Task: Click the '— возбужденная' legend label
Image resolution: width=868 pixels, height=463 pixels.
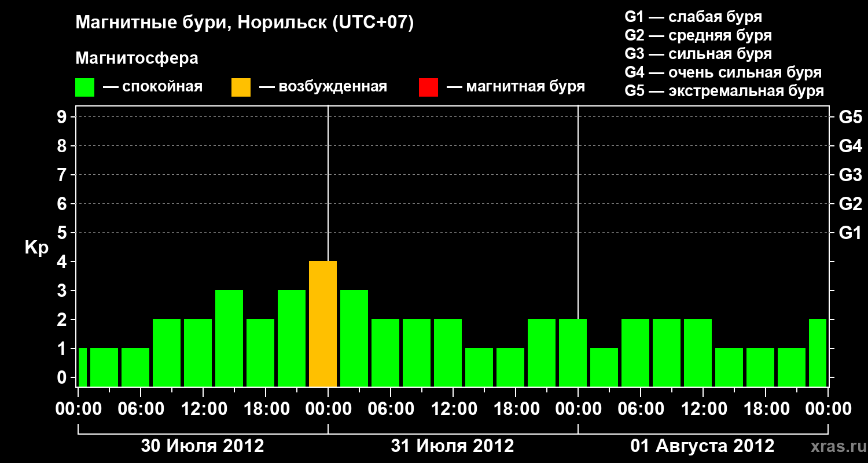Action: point(323,87)
